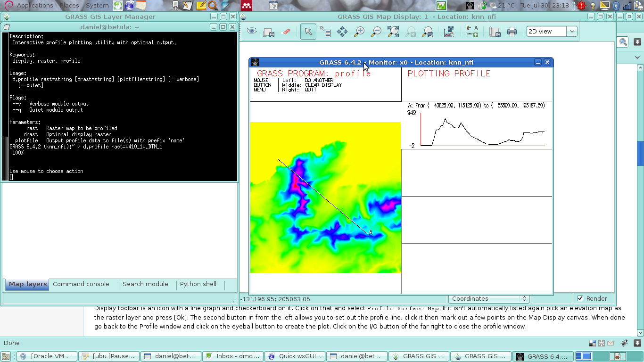Open the Search module tab
Viewport: 644px width, 362px height.
(x=145, y=284)
